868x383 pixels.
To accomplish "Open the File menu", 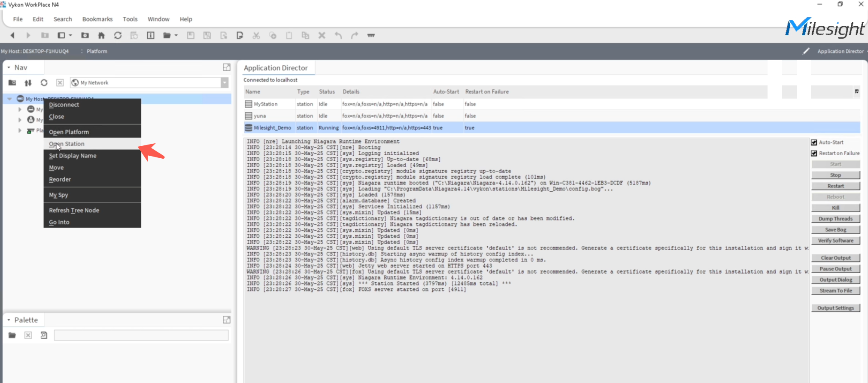I will (x=18, y=19).
